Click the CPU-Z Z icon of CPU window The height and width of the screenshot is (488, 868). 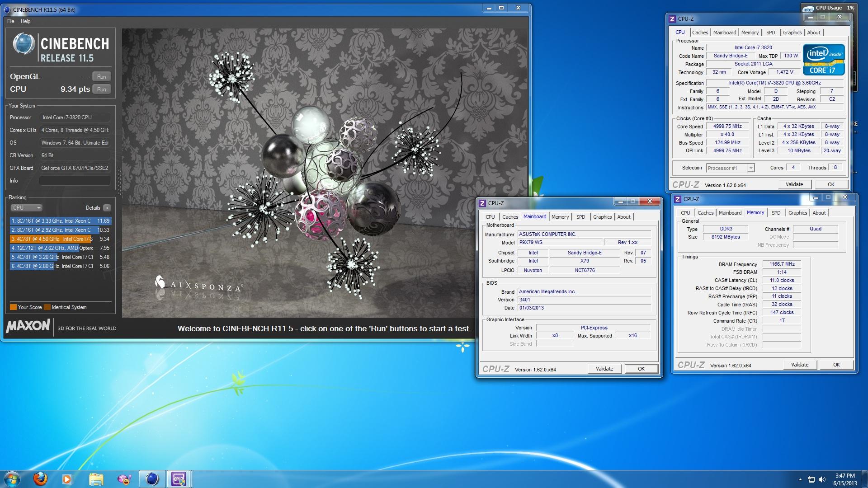click(672, 19)
